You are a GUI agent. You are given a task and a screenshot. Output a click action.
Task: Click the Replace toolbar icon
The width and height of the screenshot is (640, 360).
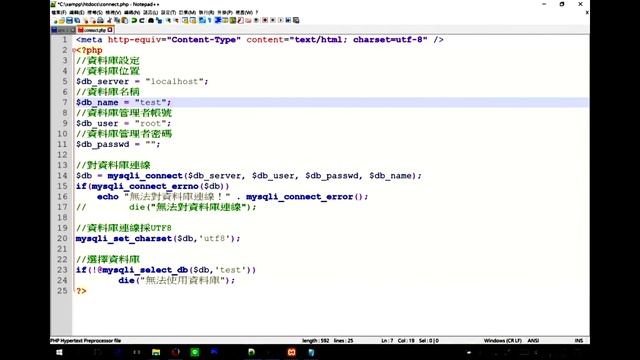click(x=158, y=20)
